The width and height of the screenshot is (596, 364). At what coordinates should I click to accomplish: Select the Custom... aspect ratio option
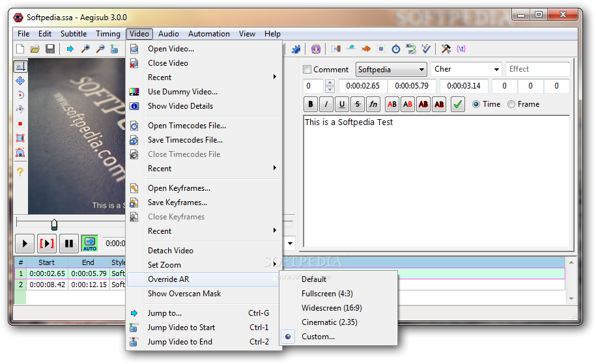point(318,337)
